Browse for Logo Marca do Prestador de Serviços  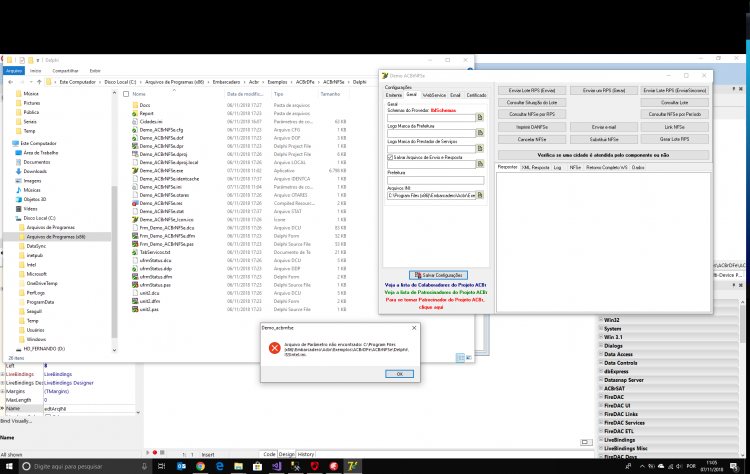click(x=480, y=148)
